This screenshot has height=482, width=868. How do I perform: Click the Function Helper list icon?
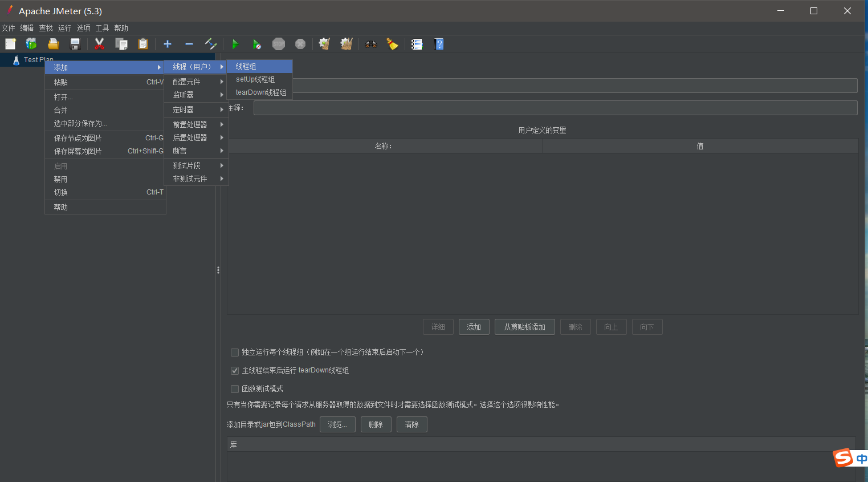coord(417,44)
